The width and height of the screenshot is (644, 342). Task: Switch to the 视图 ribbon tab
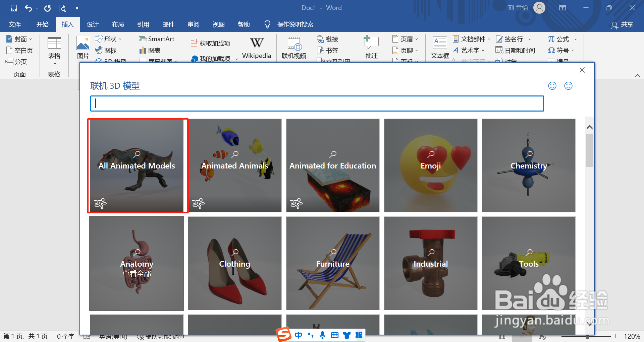[x=219, y=24]
